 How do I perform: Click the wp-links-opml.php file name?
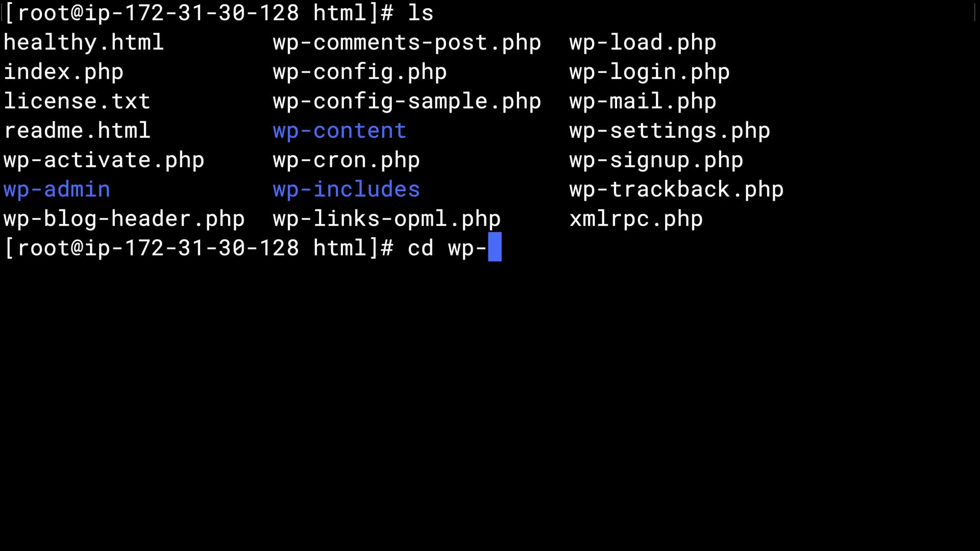386,219
